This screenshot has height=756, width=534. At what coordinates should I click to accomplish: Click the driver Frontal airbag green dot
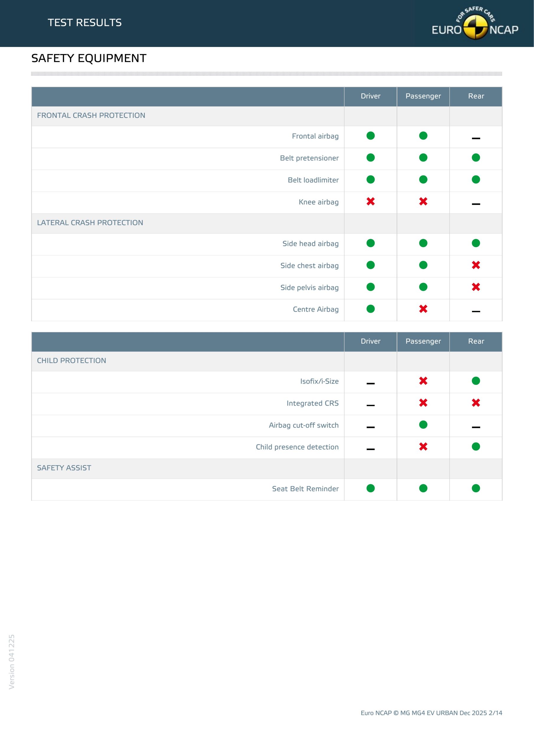[370, 136]
